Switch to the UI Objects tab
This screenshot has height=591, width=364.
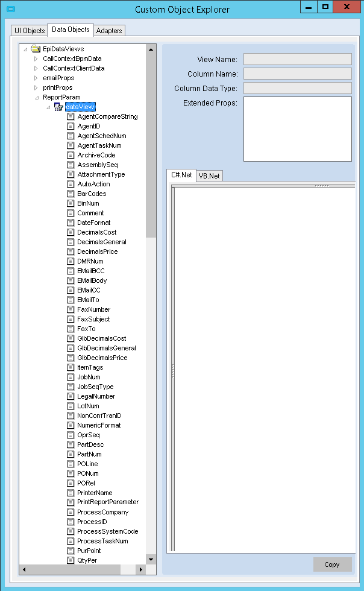pyautogui.click(x=30, y=31)
